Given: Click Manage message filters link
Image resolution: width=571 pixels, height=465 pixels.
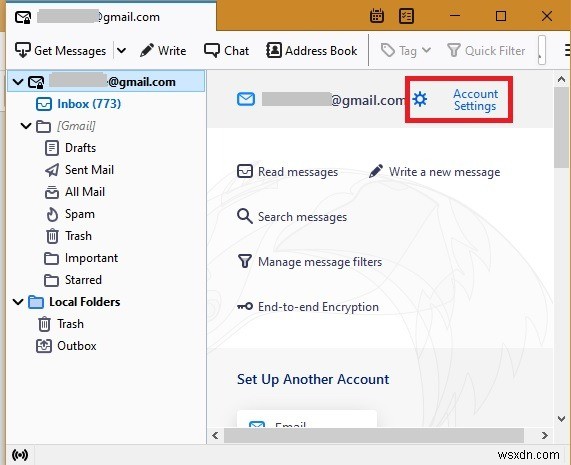Looking at the screenshot, I should tap(320, 261).
